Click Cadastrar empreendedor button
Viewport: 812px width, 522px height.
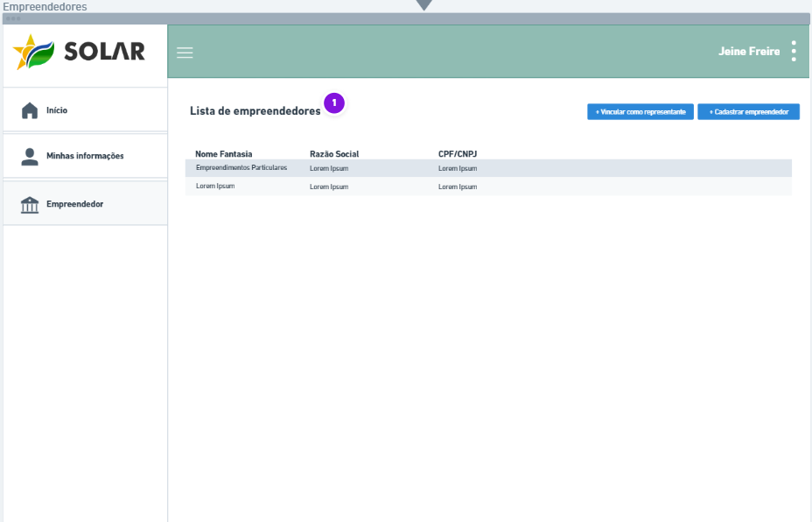748,112
